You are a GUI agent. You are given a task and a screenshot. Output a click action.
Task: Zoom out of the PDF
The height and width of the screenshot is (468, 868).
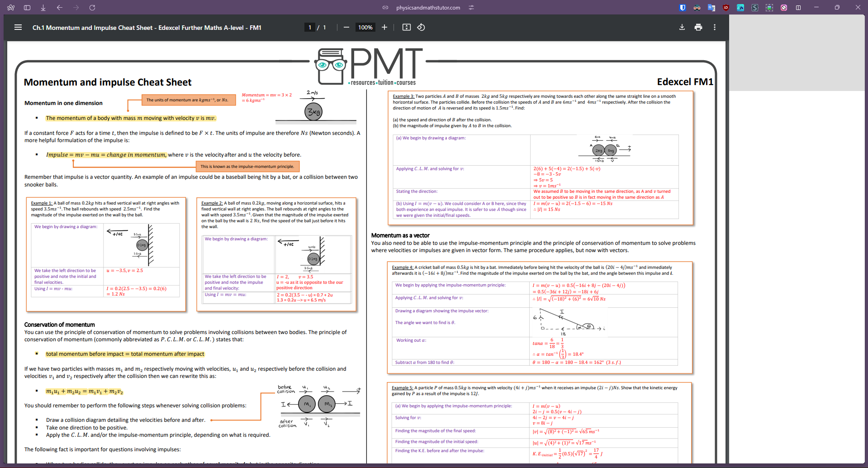[x=346, y=27]
